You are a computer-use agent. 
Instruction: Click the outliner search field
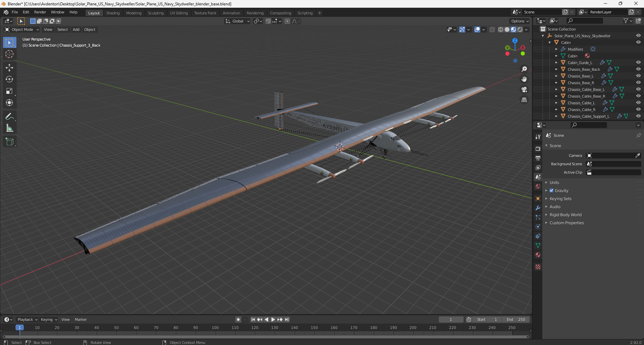pos(585,21)
